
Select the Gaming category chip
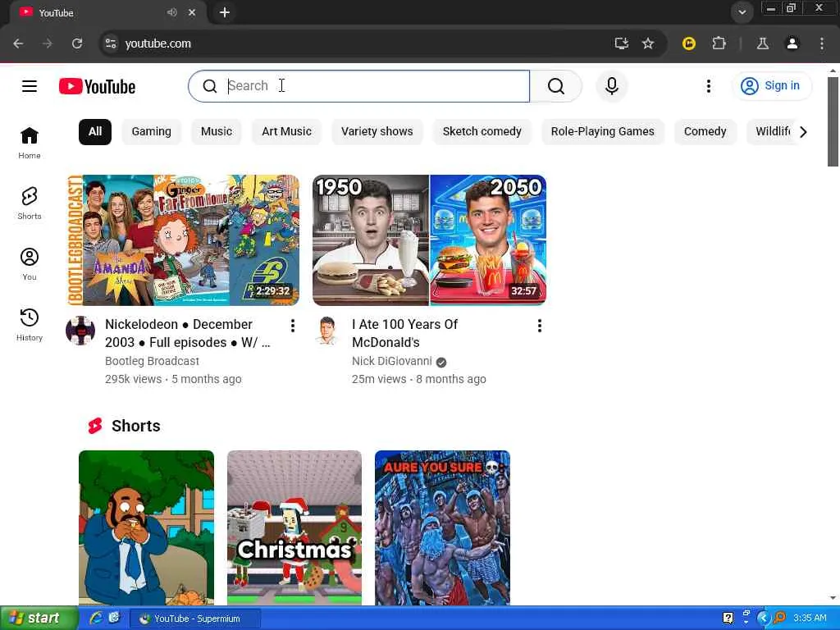click(152, 132)
